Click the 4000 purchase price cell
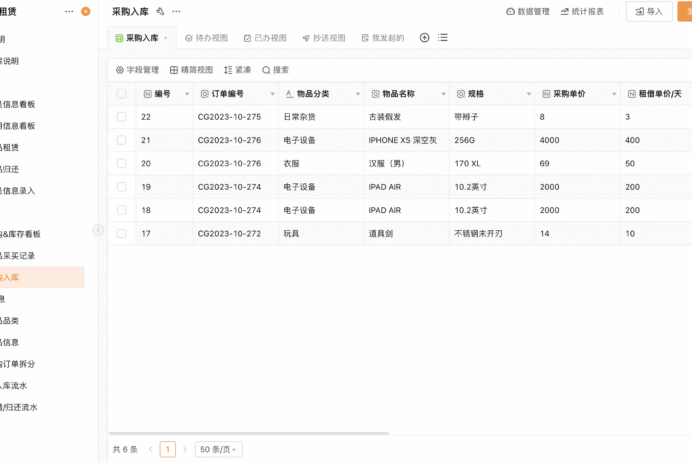 (x=577, y=140)
